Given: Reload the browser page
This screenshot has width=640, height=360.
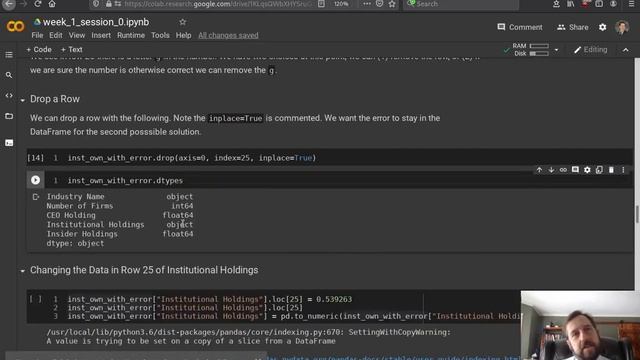Looking at the screenshot, I should tap(38, 4).
